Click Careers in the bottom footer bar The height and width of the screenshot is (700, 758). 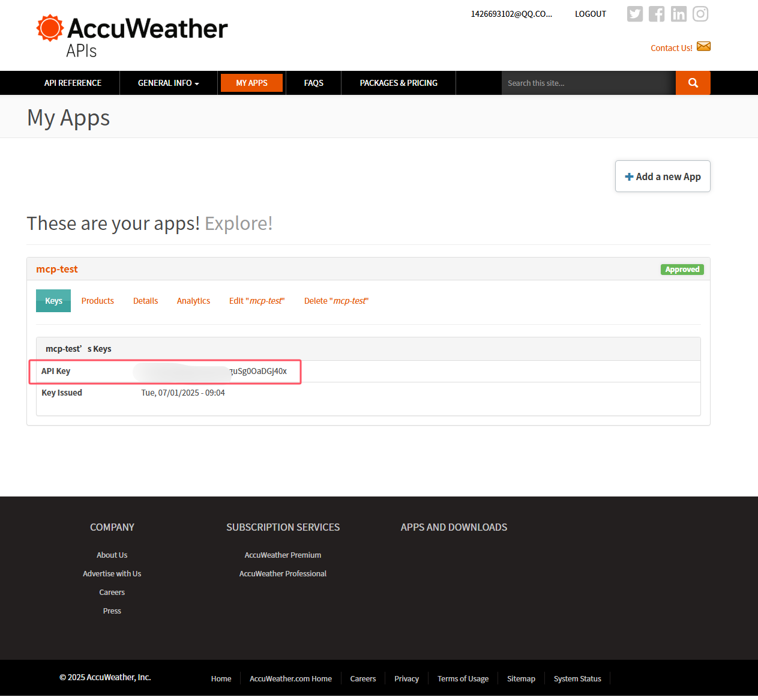tap(363, 678)
